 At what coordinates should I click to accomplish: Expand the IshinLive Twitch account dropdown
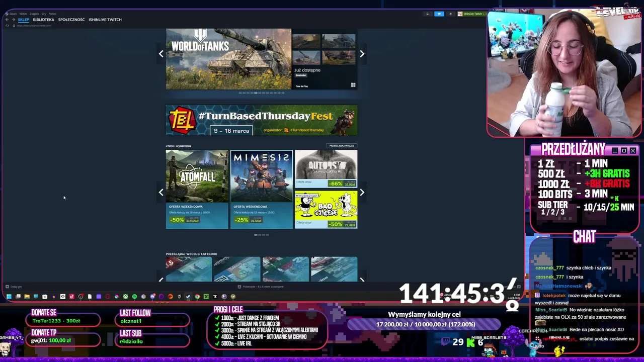[472, 14]
